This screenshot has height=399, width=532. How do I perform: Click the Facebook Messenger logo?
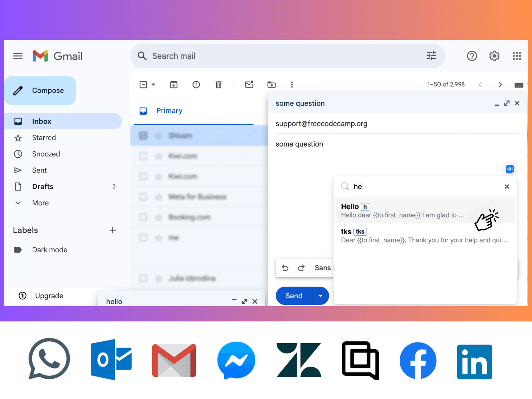pyautogui.click(x=236, y=360)
